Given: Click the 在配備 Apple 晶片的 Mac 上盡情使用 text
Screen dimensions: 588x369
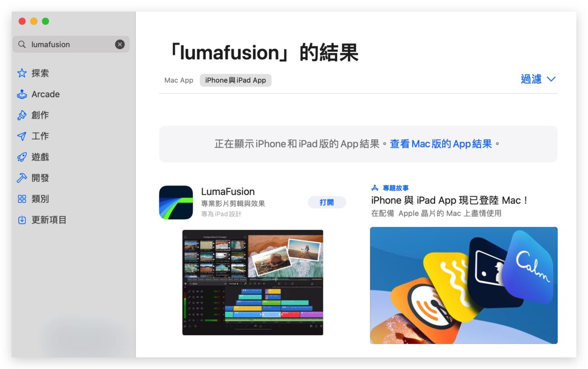Looking at the screenshot, I should (x=436, y=213).
